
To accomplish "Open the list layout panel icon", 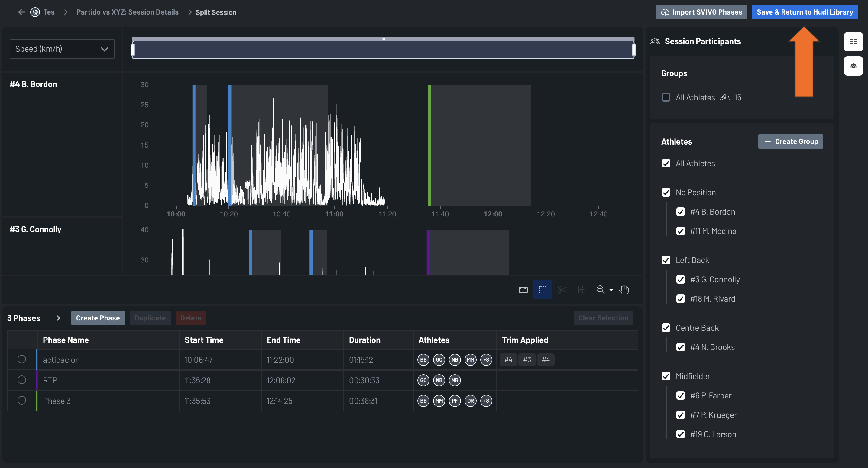I will coord(853,42).
